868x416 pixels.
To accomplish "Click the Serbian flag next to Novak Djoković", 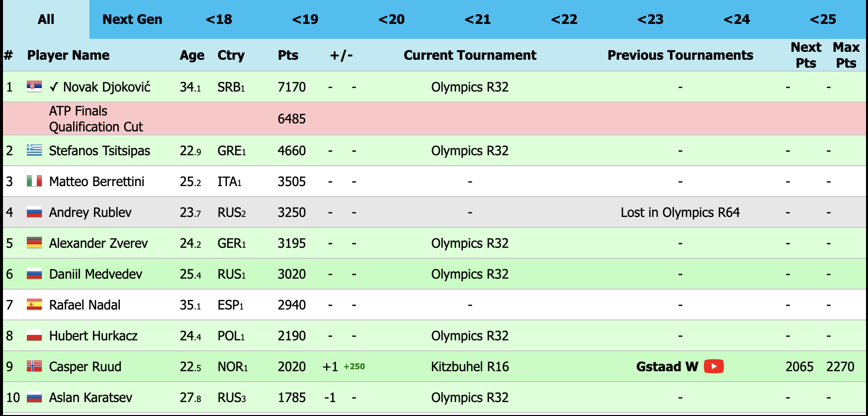I will (34, 87).
